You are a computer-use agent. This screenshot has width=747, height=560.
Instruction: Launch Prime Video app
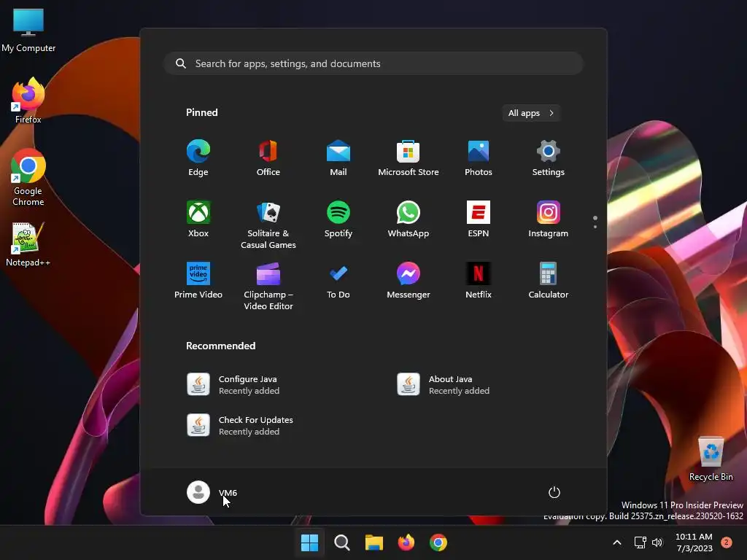pyautogui.click(x=198, y=281)
